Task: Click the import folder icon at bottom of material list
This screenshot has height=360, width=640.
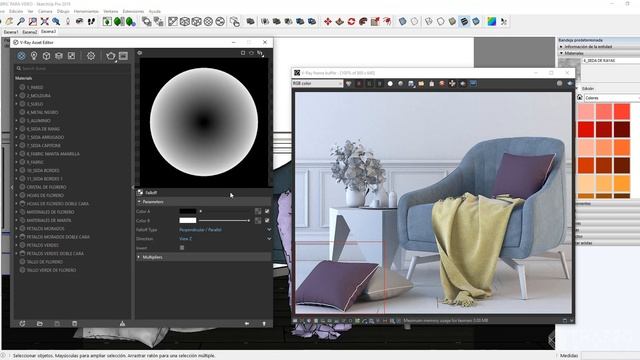Action: tap(40, 324)
